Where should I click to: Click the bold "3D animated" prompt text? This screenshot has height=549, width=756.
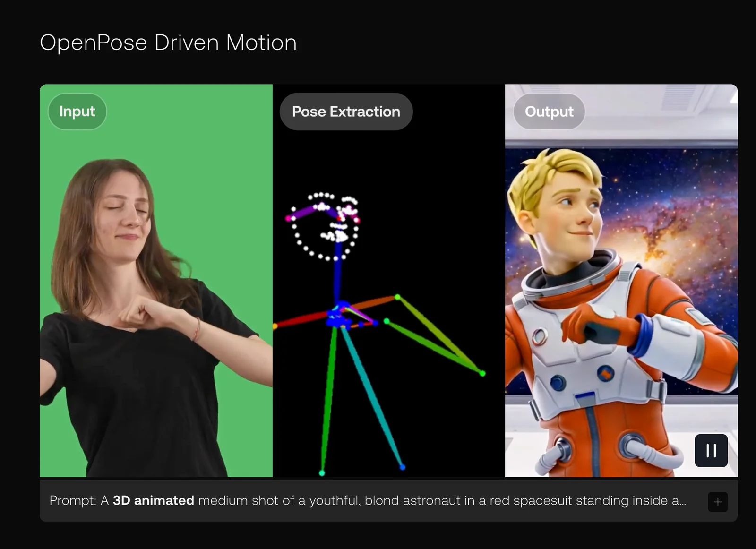pos(153,500)
